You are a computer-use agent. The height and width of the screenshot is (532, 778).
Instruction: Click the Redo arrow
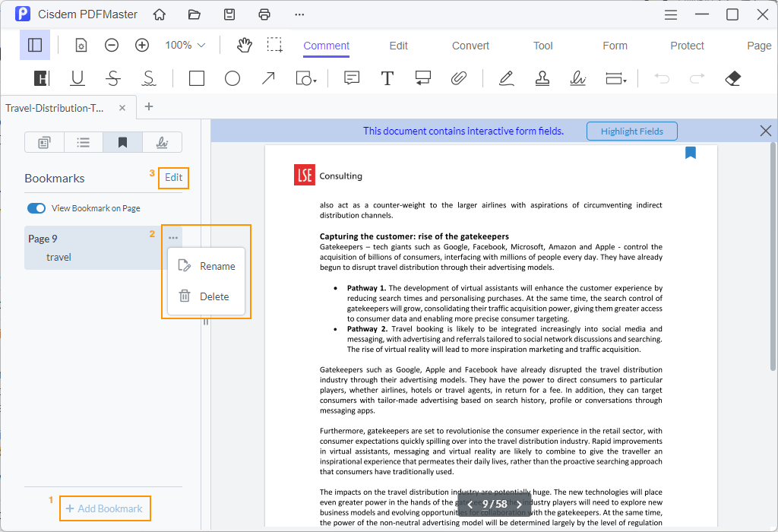point(697,78)
